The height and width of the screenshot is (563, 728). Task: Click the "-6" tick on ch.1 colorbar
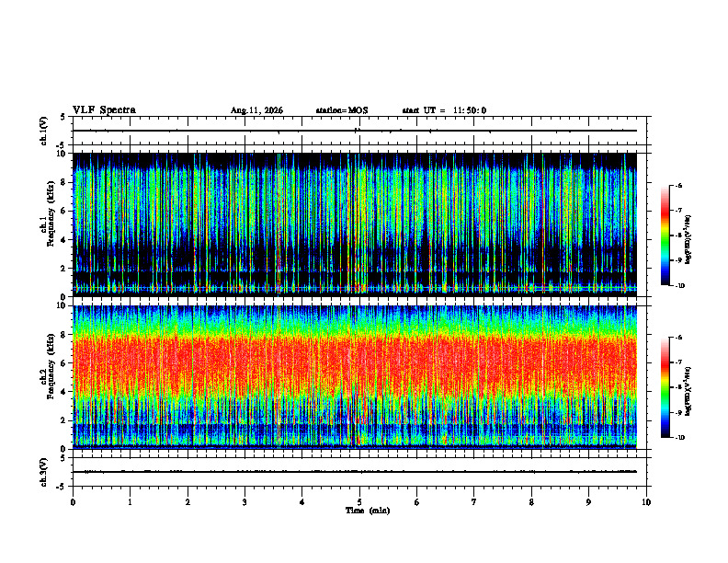click(x=678, y=185)
